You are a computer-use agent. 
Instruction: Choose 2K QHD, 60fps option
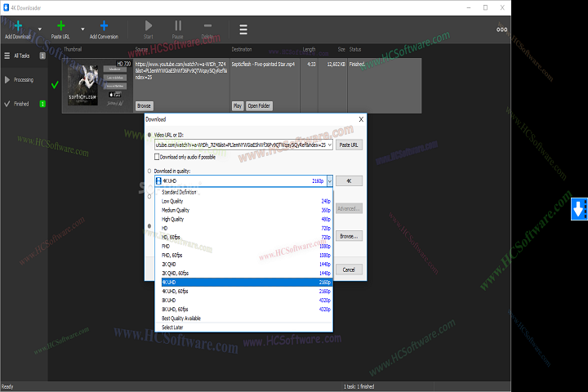coord(243,273)
